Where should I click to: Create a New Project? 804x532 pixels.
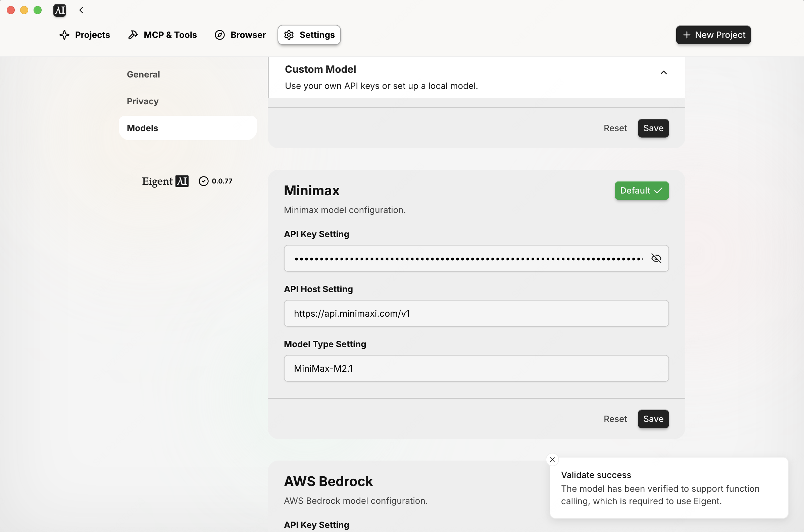tap(713, 35)
